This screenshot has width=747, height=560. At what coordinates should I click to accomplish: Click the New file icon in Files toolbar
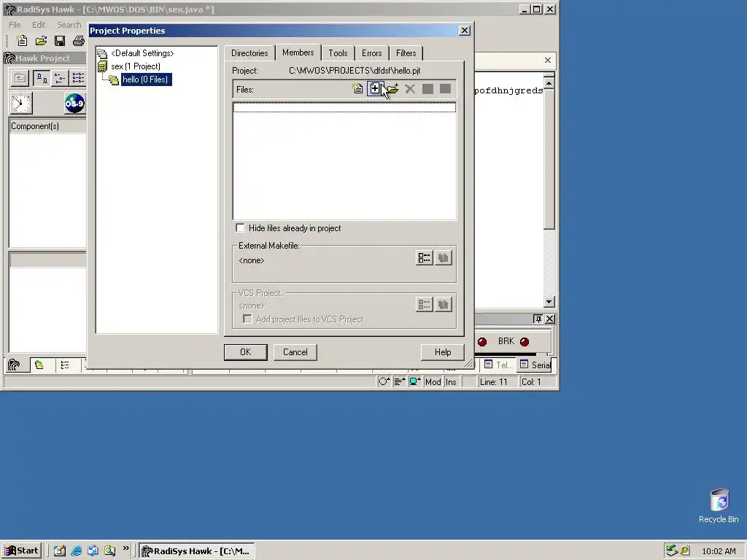tap(357, 89)
